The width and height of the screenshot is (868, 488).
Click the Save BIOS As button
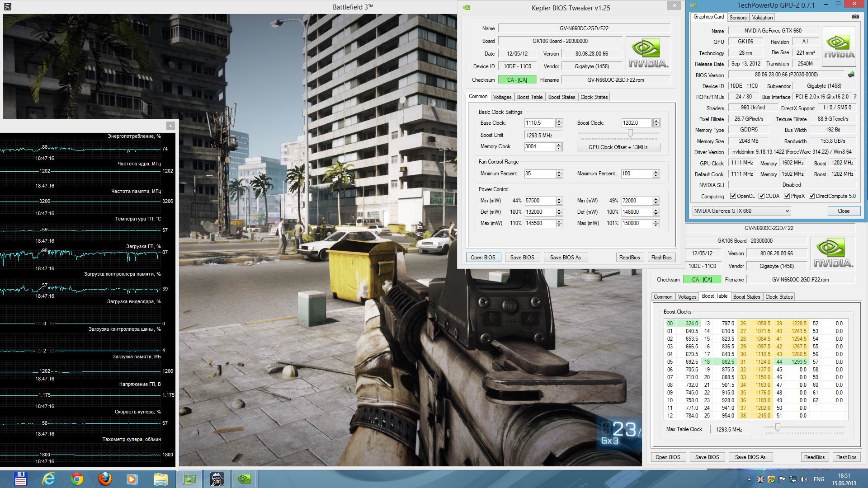pyautogui.click(x=565, y=258)
